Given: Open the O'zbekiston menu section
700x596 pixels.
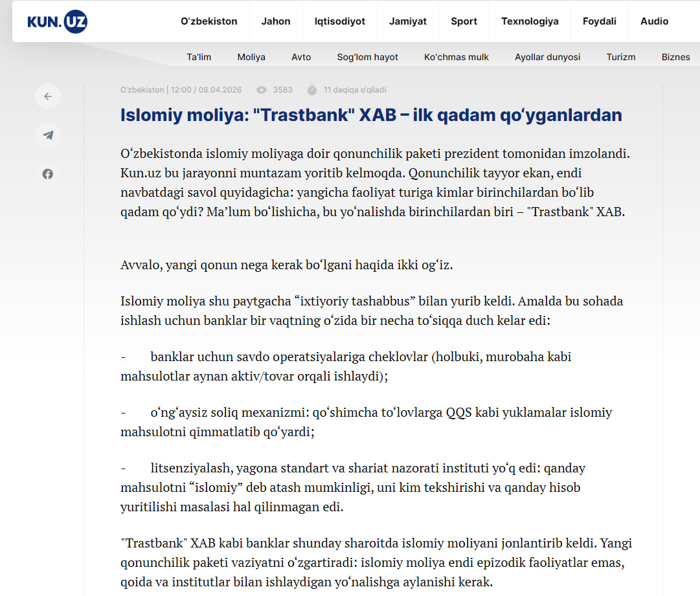Looking at the screenshot, I should coord(209,21).
